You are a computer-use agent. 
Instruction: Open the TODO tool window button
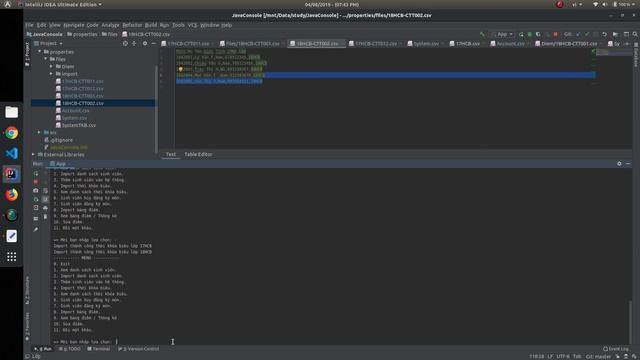[70, 349]
